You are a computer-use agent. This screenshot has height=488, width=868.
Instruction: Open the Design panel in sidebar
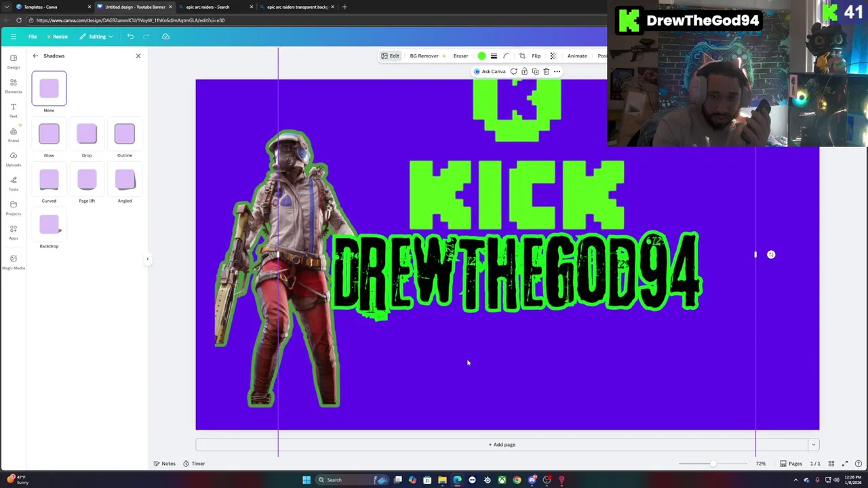13,61
